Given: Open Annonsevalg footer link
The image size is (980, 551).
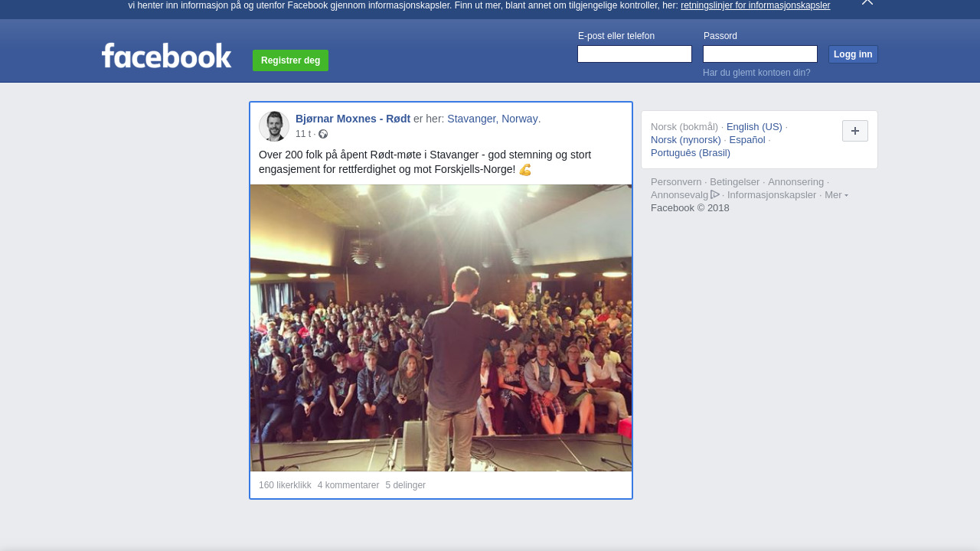Looking at the screenshot, I should pyautogui.click(x=679, y=195).
